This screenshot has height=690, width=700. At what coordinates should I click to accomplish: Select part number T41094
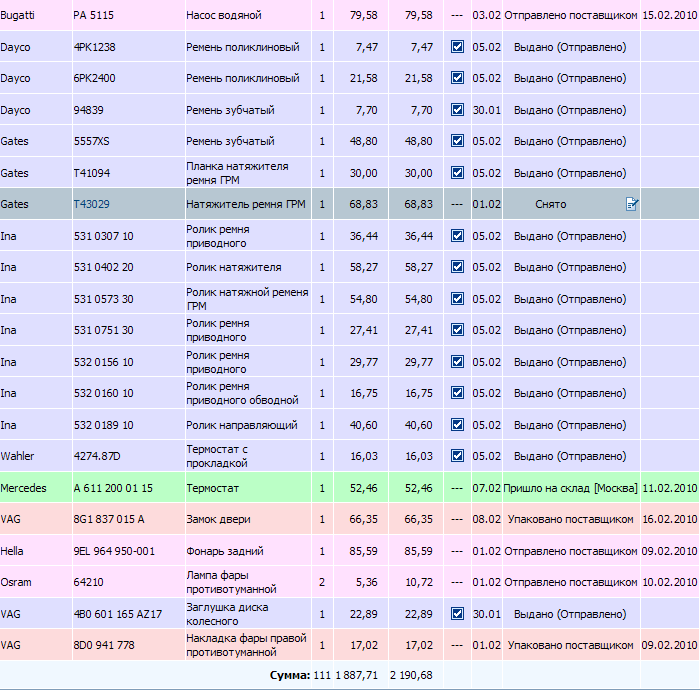[92, 173]
